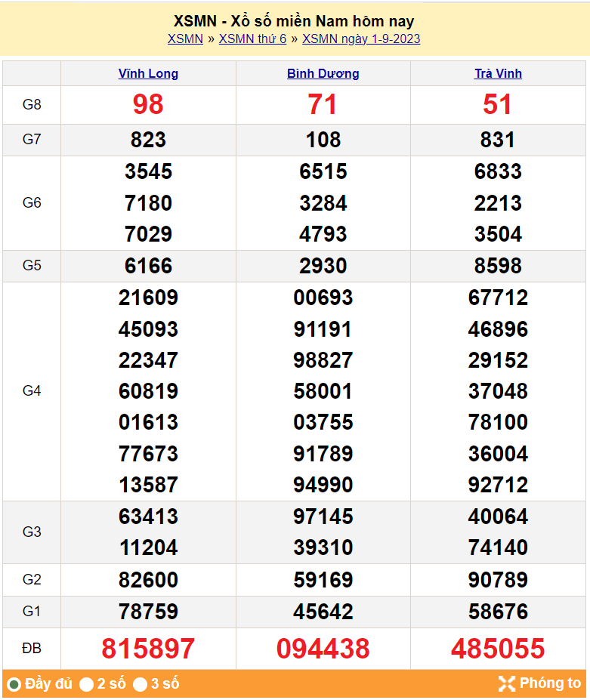Click the G1 result 78759

click(148, 612)
